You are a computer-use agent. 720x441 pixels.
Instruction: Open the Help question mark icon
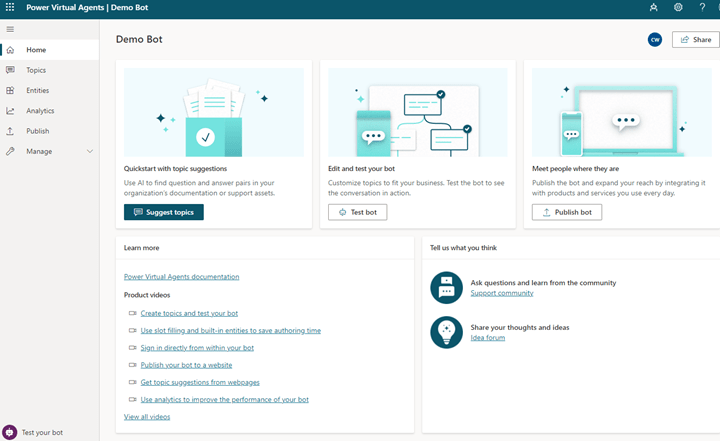(702, 7)
